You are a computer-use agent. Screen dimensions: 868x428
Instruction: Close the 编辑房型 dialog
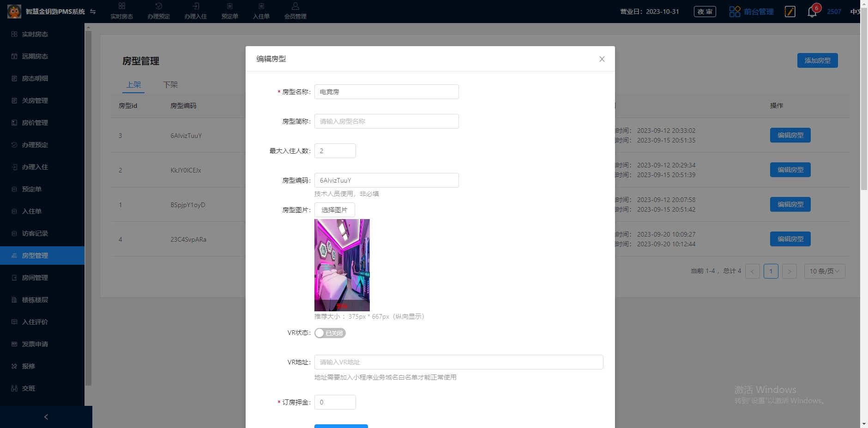602,59
